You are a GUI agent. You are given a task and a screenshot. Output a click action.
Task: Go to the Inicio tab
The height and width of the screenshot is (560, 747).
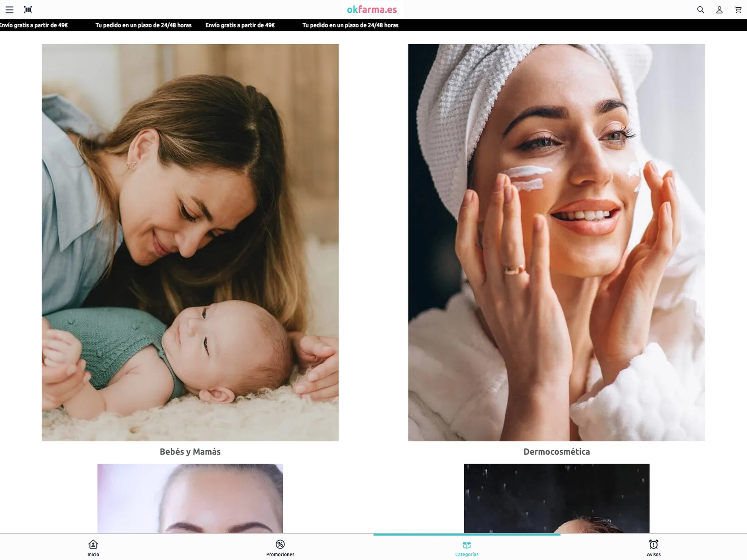(x=93, y=548)
